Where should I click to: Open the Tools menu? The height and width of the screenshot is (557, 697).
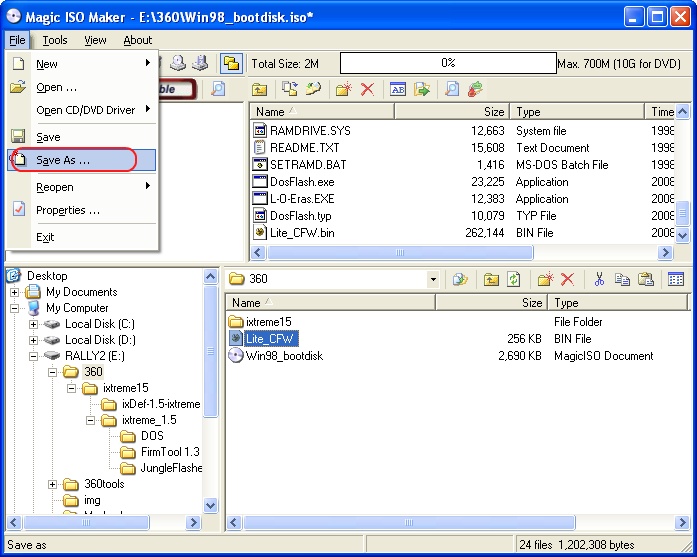pos(55,40)
